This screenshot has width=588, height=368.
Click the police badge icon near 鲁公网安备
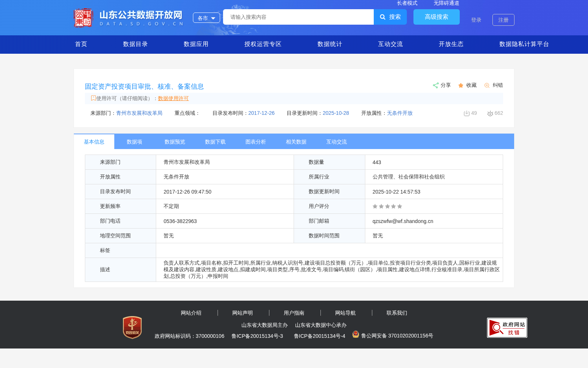click(355, 334)
